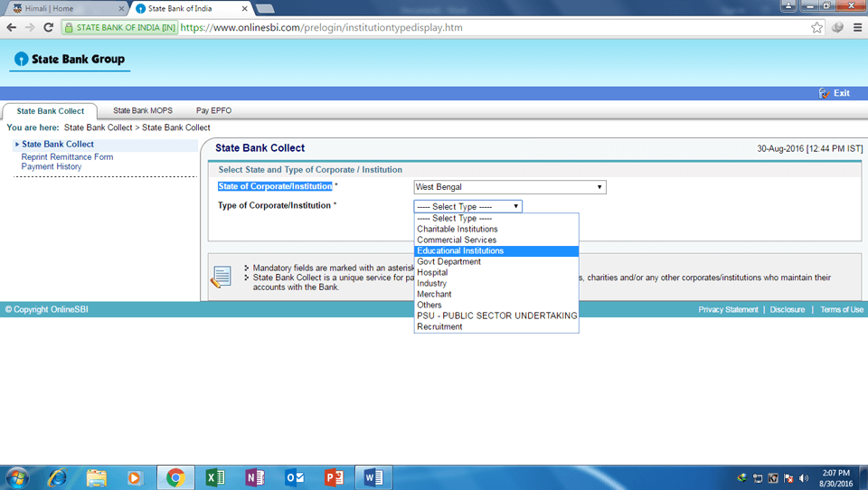Open the Payment History link
The height and width of the screenshot is (490, 868).
click(x=51, y=166)
